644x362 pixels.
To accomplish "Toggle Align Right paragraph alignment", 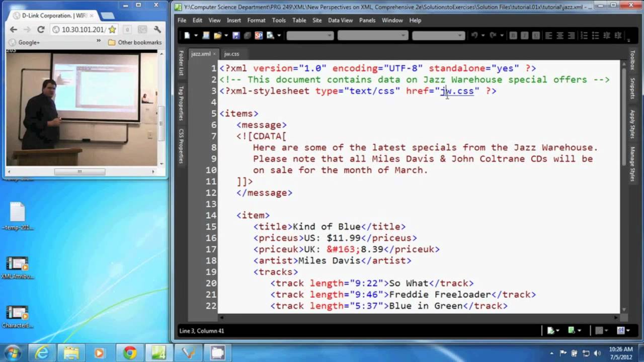I will [x=571, y=35].
